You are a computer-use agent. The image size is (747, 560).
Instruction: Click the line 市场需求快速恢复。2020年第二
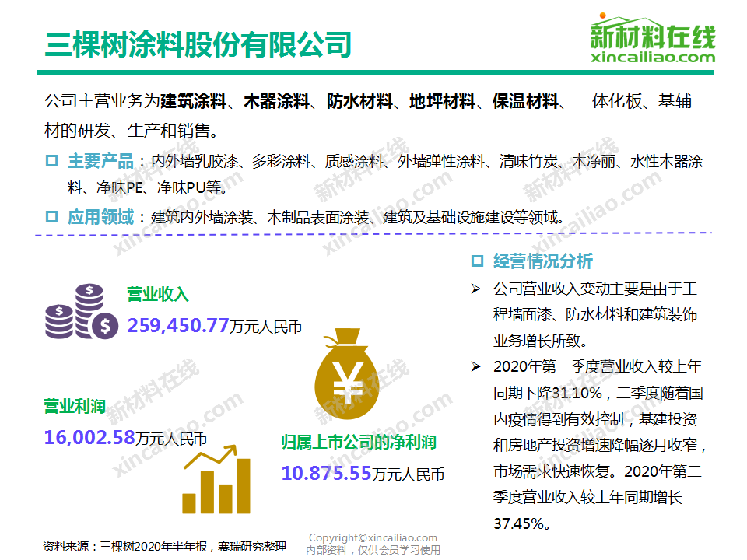pos(598,471)
